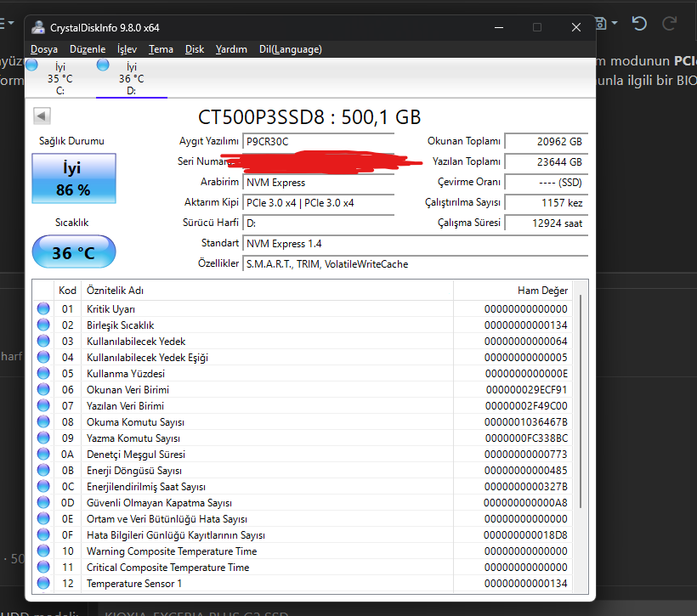Click the İyi 86 % health status button
697x616 pixels.
tap(74, 178)
